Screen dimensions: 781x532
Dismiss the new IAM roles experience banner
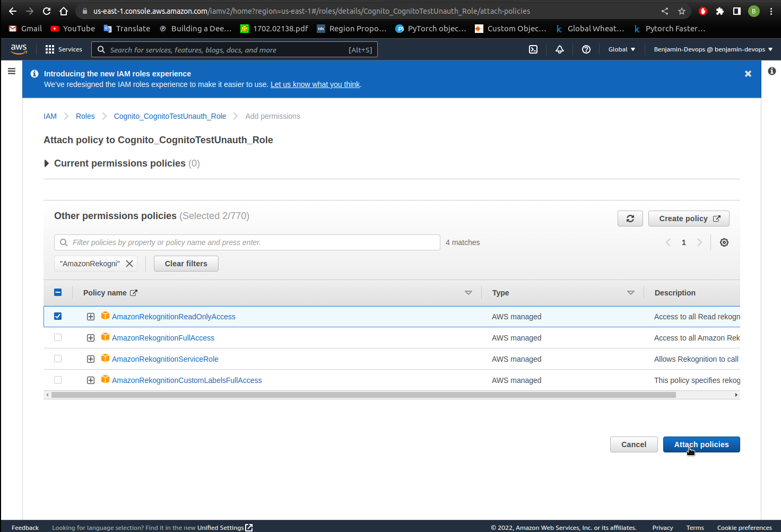[748, 74]
